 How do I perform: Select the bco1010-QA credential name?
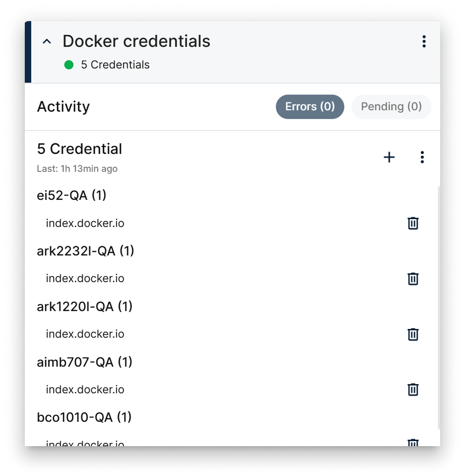coord(84,417)
